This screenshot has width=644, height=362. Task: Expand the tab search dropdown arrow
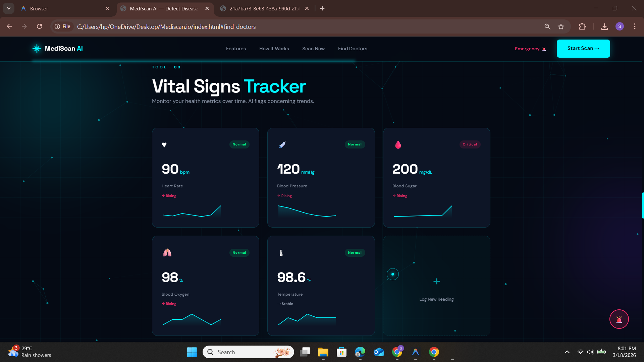point(9,8)
